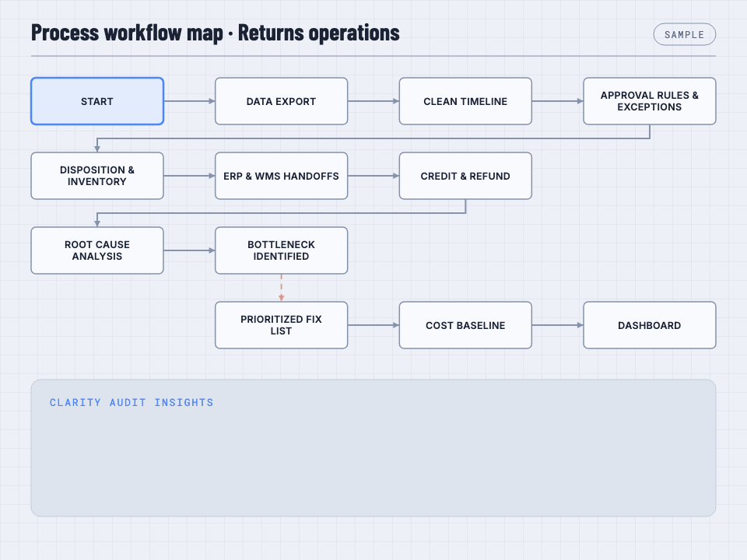747x560 pixels.
Task: Click the DATA EXPORT step box
Action: [281, 101]
